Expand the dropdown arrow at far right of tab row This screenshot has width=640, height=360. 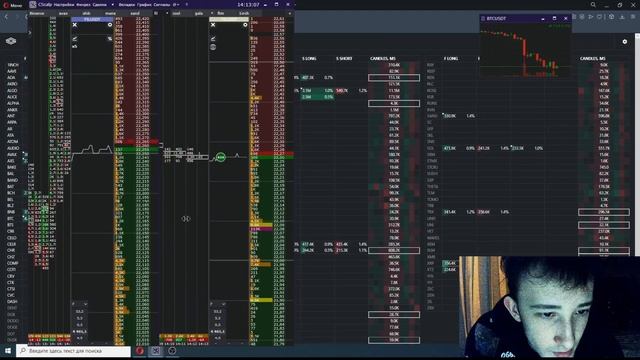[290, 13]
